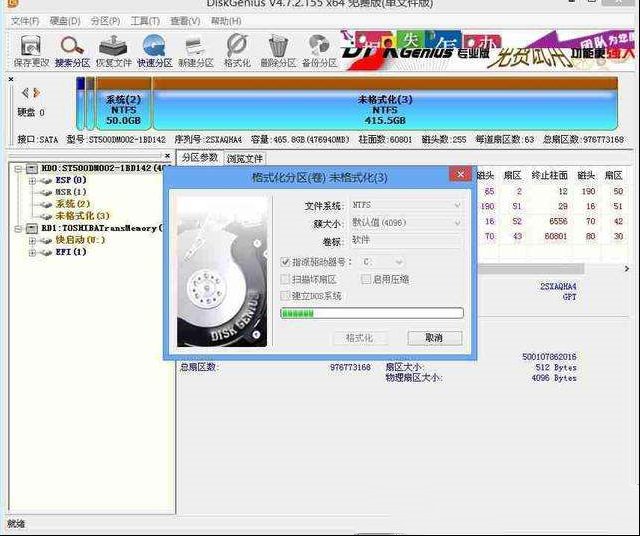Click the 格式化 button in the dialog
The width and height of the screenshot is (640, 536).
[360, 338]
